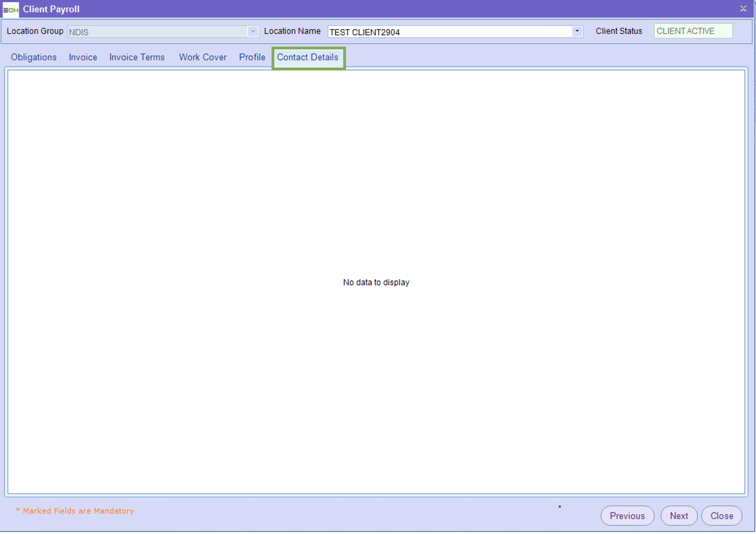The height and width of the screenshot is (534, 756).
Task: Select the CLIENT ACTIVE status field
Action: (x=692, y=31)
